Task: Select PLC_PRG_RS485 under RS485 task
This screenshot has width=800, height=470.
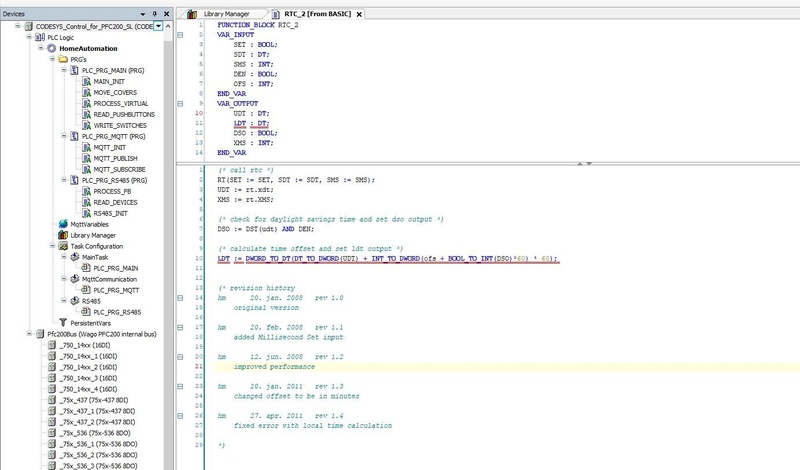Action: (x=117, y=312)
